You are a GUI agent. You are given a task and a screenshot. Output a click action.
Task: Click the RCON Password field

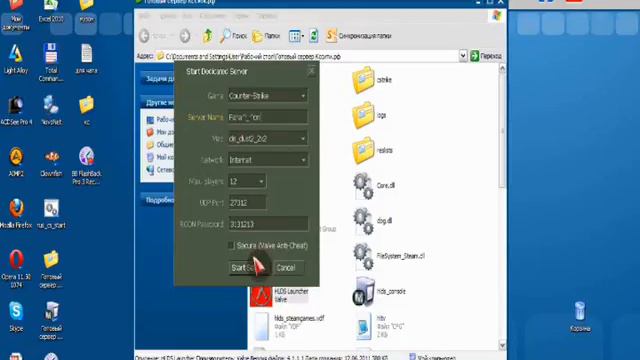click(268, 224)
